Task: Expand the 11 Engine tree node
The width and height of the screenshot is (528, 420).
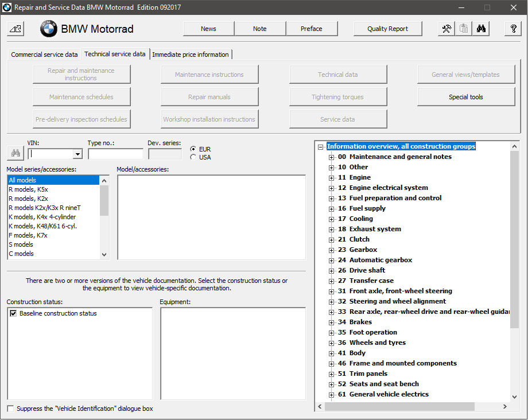Action: [331, 178]
